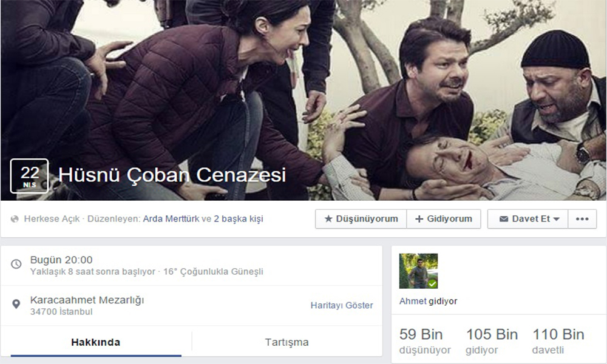Viewport: 607px width, 364px height.
Task: View the 105 Bin gidiyor attendees
Action: click(x=491, y=341)
